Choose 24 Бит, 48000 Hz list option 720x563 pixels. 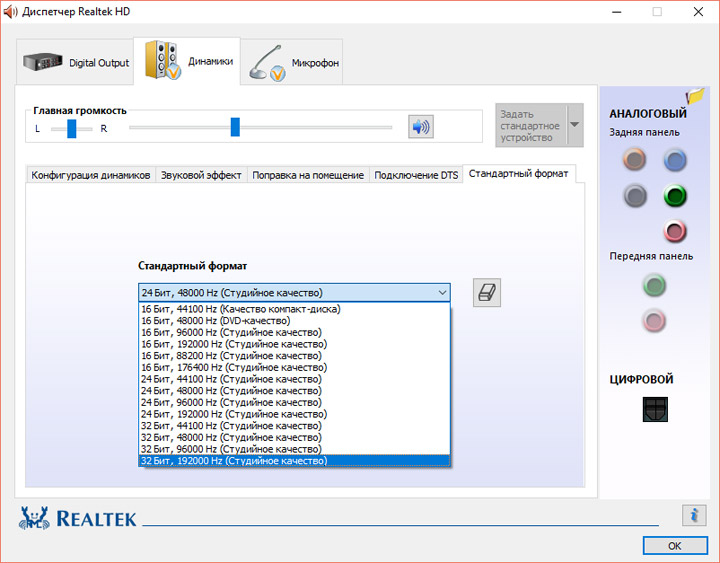point(294,391)
